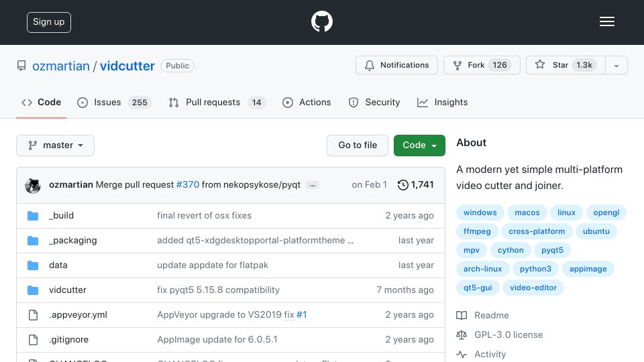Click the _build folder icon
Screen dimensions: 644x362
tap(33, 216)
